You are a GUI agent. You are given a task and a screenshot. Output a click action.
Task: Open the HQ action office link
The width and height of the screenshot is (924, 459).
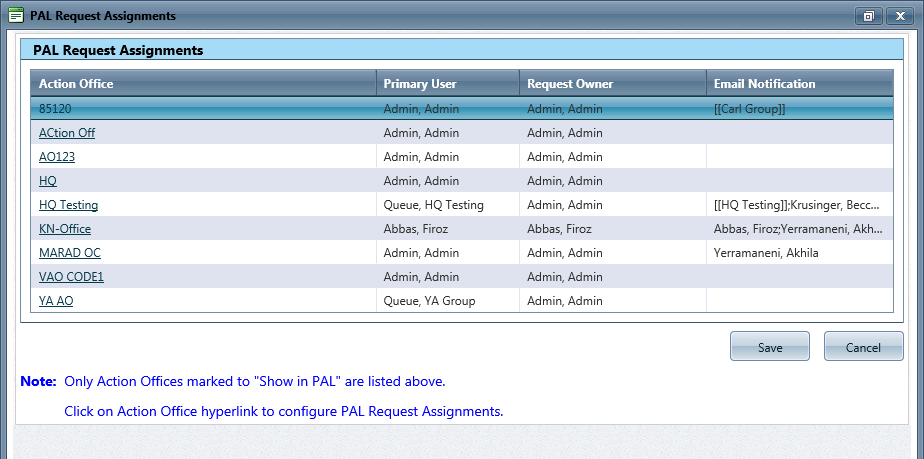tap(48, 181)
